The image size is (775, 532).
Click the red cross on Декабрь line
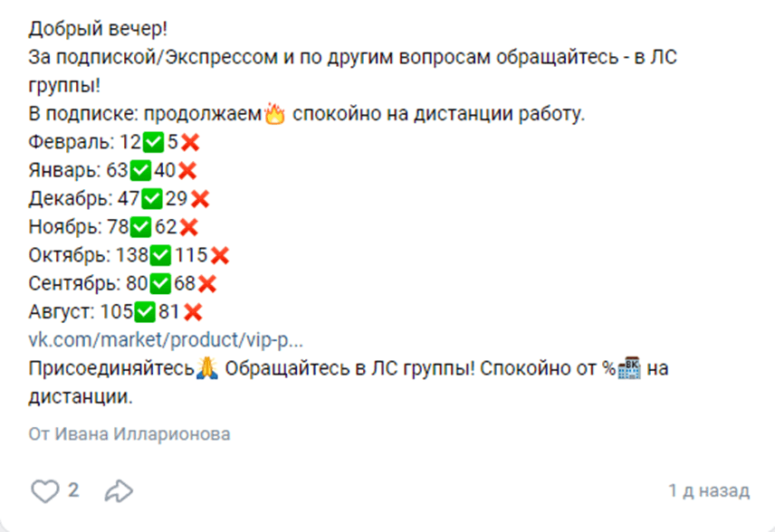(200, 199)
